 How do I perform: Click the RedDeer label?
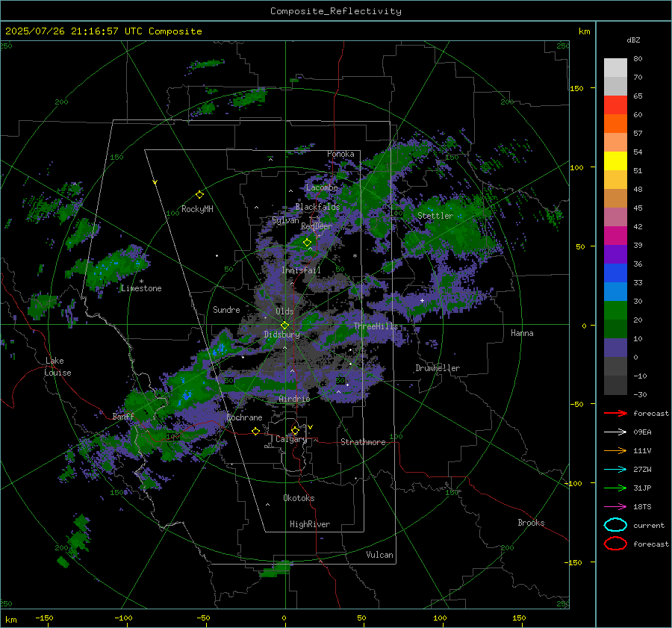pyautogui.click(x=317, y=226)
